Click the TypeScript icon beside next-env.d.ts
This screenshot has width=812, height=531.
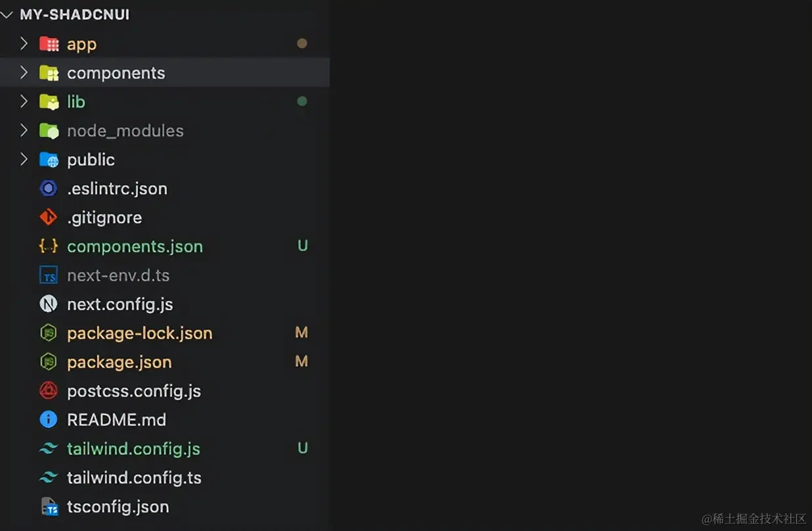click(49, 275)
